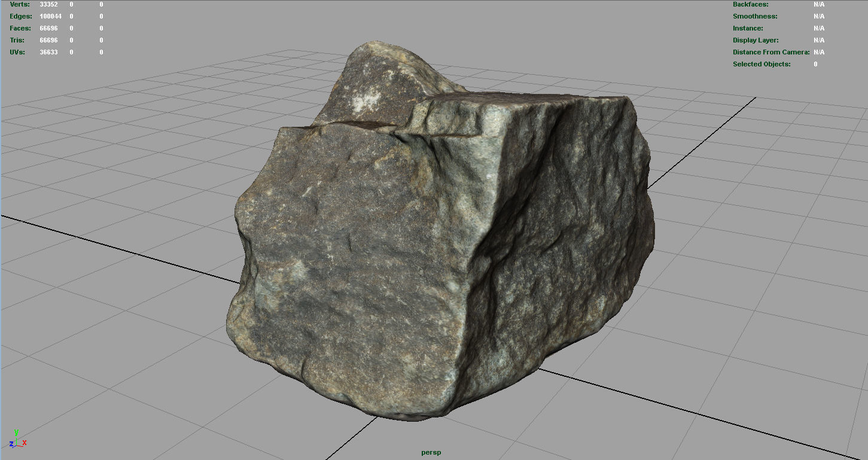The image size is (868, 460).
Task: Click the UV count value 36633
Action: (48, 52)
